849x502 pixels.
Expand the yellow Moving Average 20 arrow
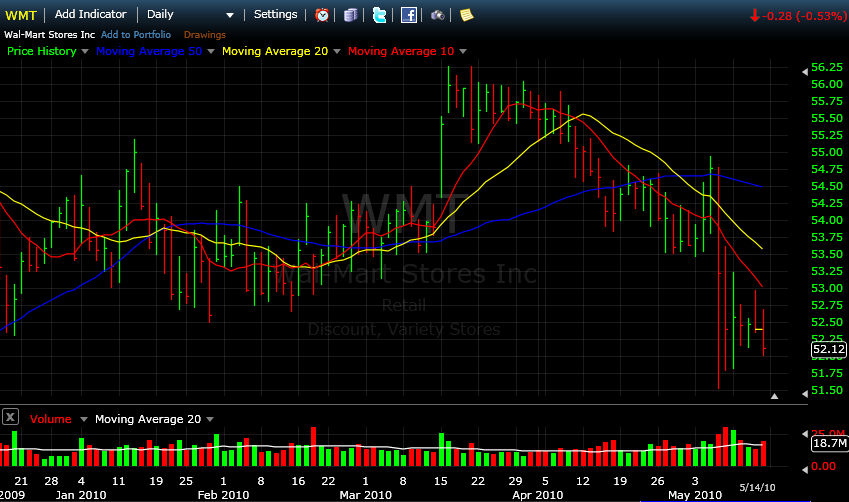(x=337, y=51)
